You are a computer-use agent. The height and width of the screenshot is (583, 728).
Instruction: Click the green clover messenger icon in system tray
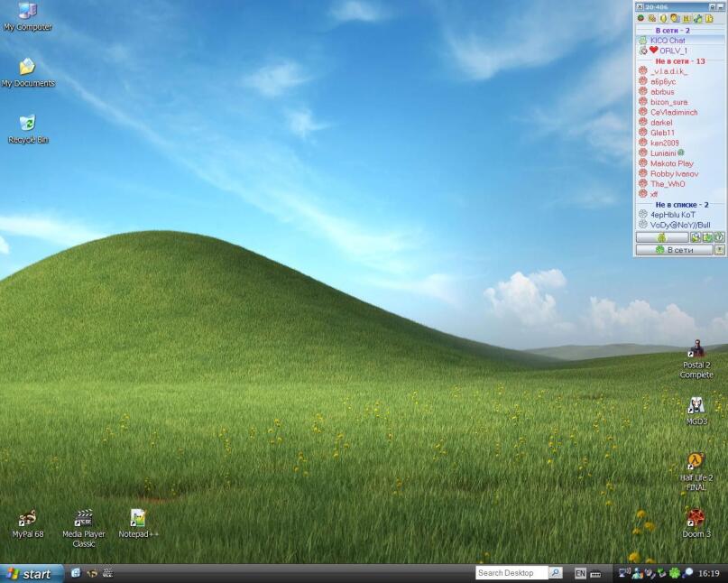pos(675,573)
